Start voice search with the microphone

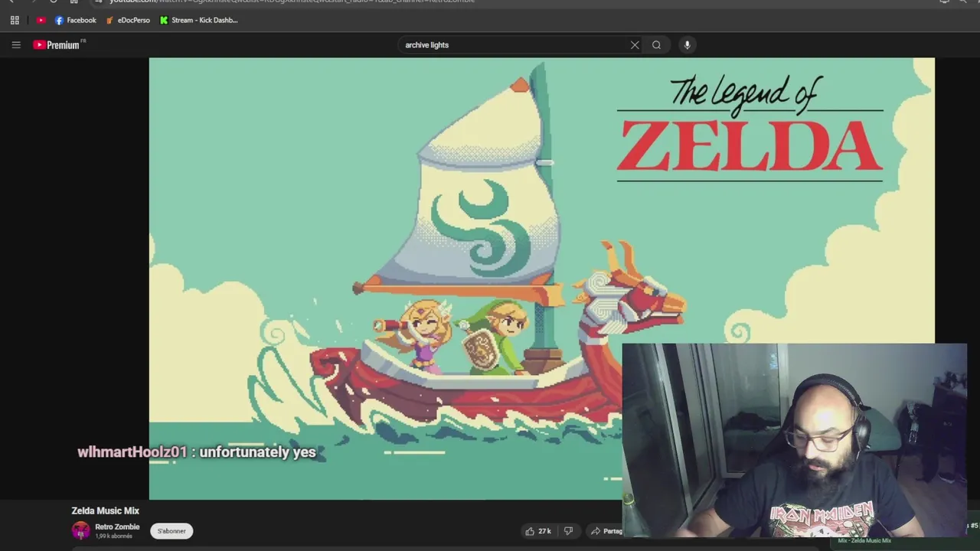click(x=687, y=45)
